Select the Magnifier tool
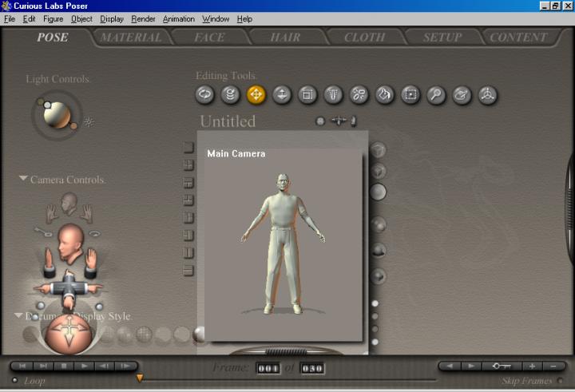 click(x=435, y=95)
